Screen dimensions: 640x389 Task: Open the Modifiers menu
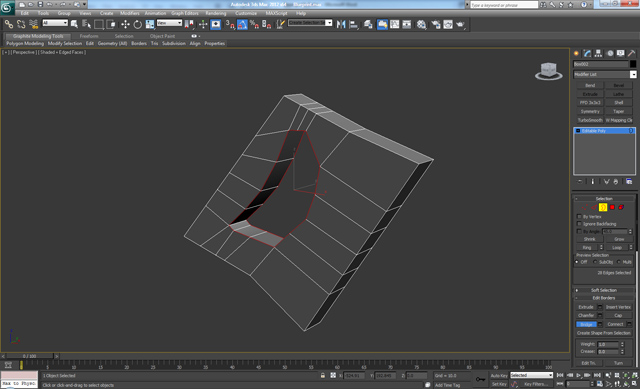pyautogui.click(x=130, y=13)
